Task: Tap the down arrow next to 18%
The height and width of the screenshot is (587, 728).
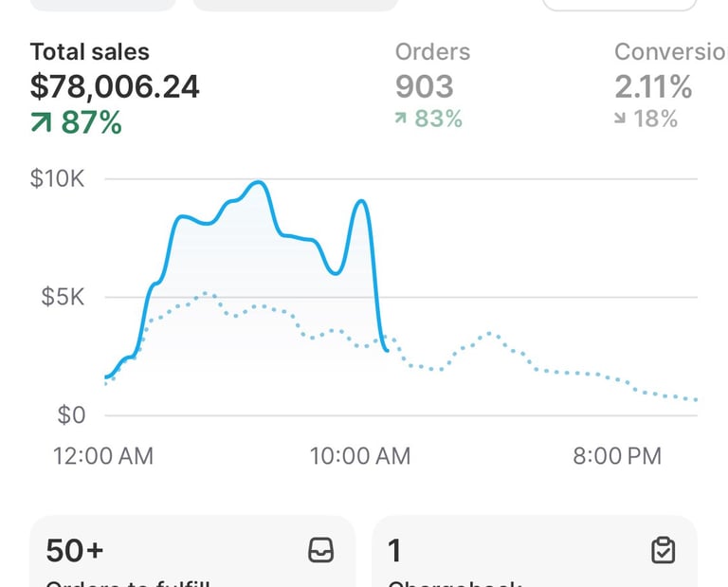Action: (x=622, y=119)
